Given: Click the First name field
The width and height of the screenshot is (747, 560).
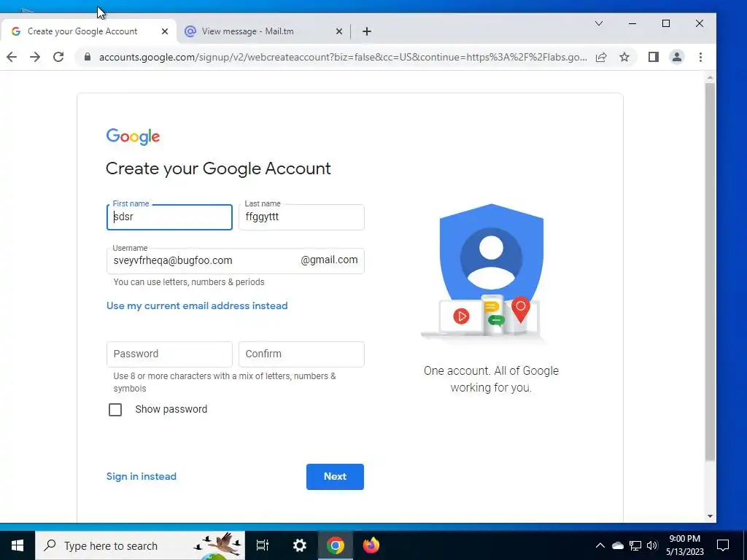Looking at the screenshot, I should point(169,217).
